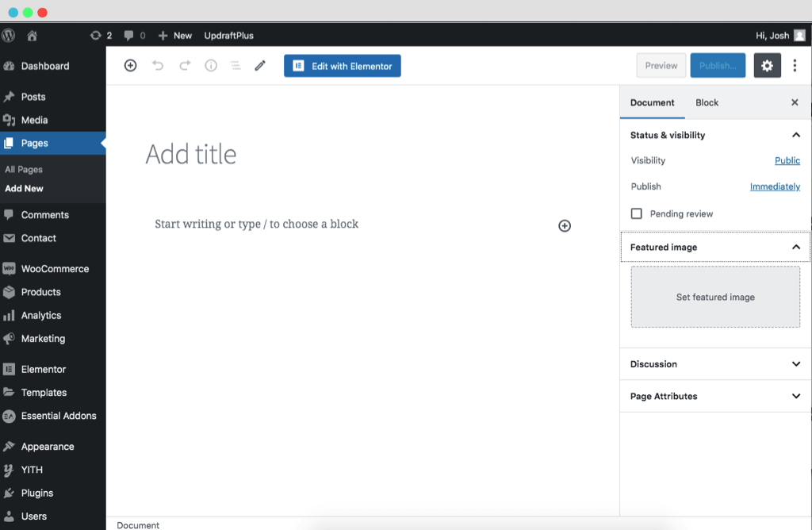
Task: Open the block navigation list icon
Action: 235,65
